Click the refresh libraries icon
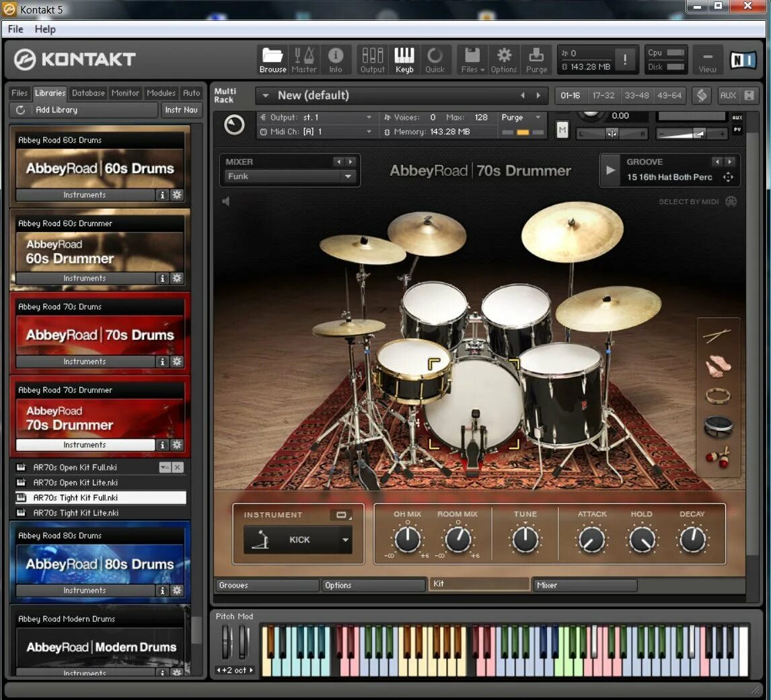 (20, 110)
